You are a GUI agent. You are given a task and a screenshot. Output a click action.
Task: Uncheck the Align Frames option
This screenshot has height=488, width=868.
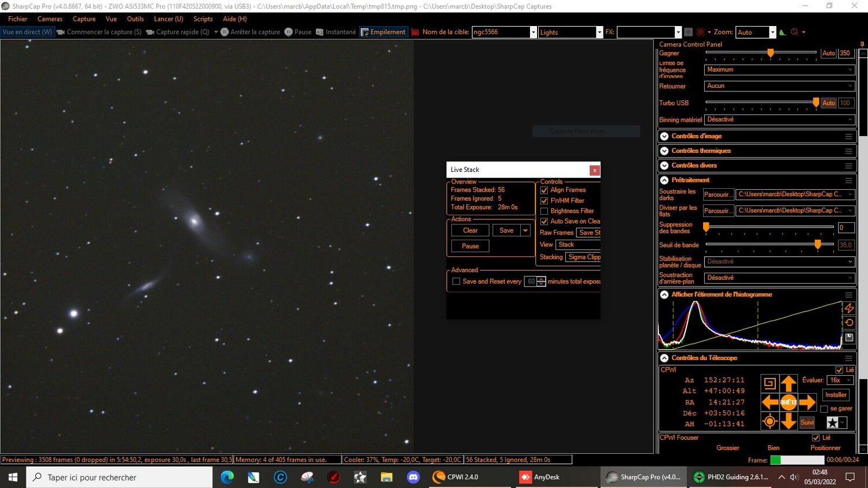tap(544, 190)
